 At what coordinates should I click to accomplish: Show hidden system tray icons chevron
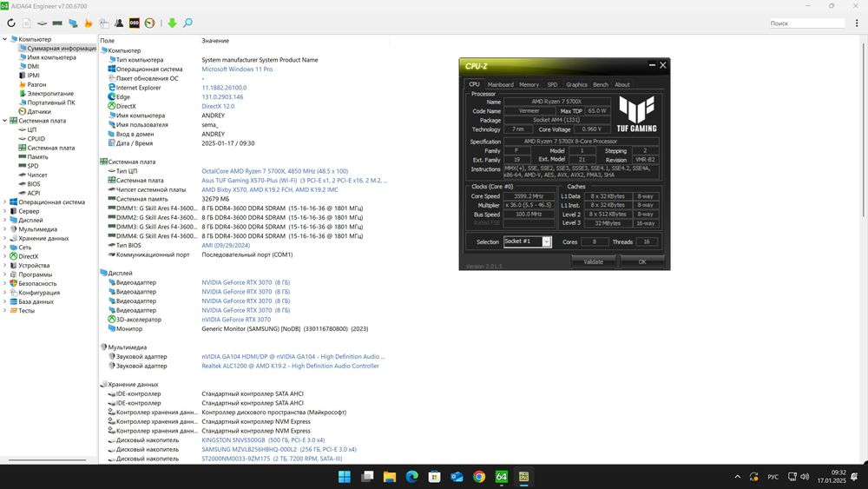(x=737, y=477)
